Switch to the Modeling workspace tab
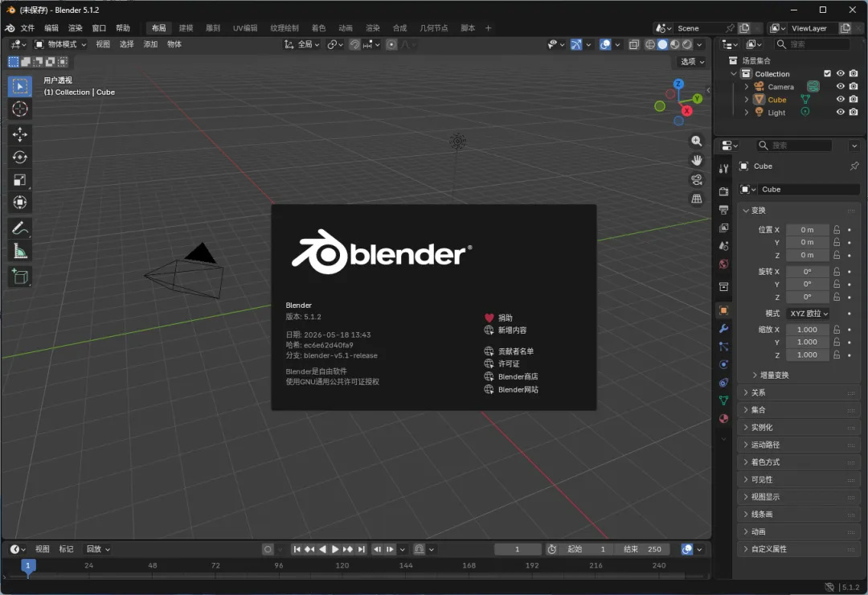868x595 pixels. click(x=186, y=28)
